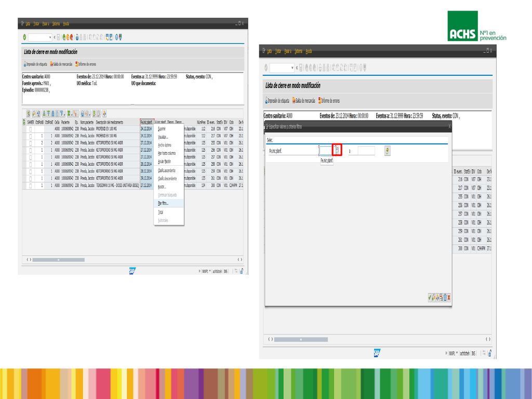This screenshot has height=399, width=532.
Task: Click trash Delete icon in the filter dialog footer
Action: point(445,298)
